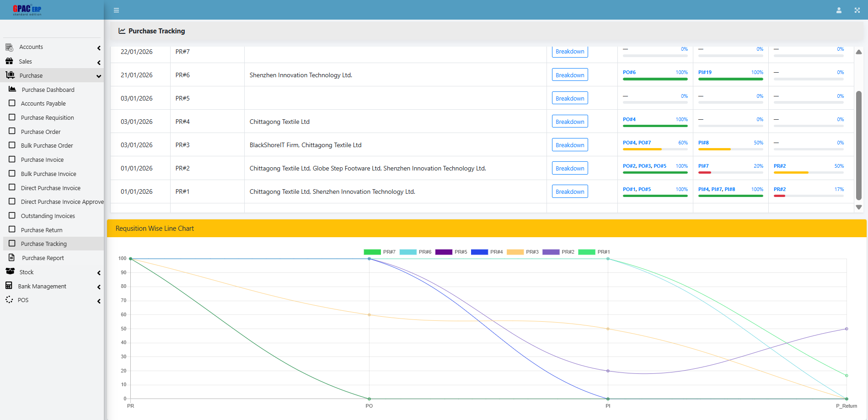
Task: Click the Sales gift icon in sidebar
Action: (x=9, y=61)
